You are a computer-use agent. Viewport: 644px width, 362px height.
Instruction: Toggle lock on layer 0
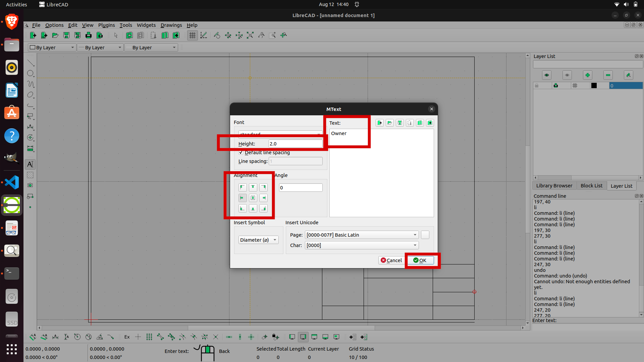(537, 86)
